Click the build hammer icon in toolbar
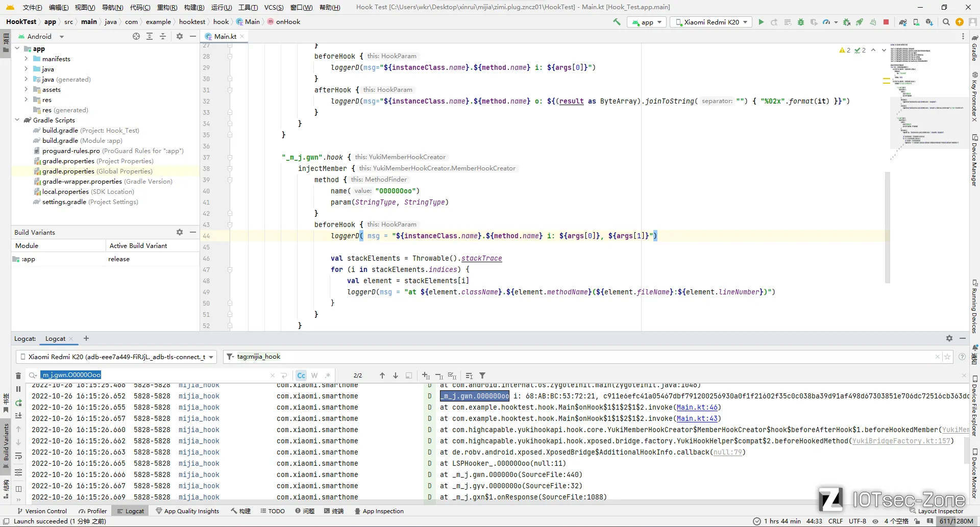 (617, 22)
